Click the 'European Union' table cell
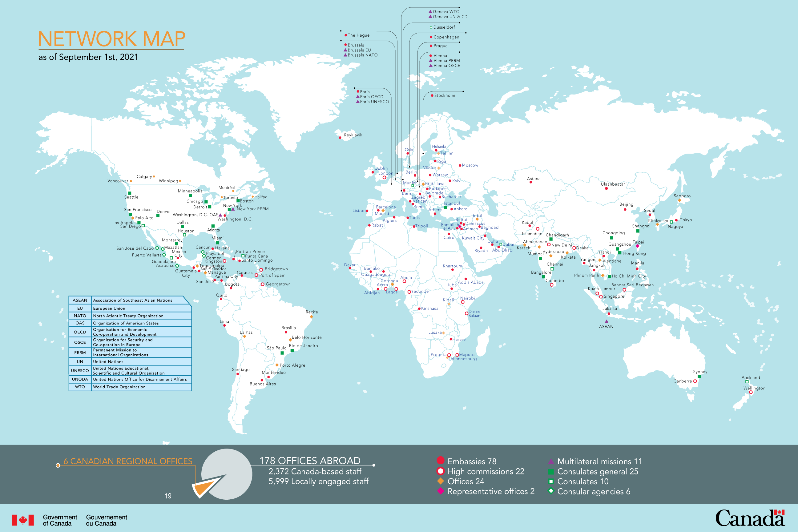The height and width of the screenshot is (532, 798). coord(142,308)
